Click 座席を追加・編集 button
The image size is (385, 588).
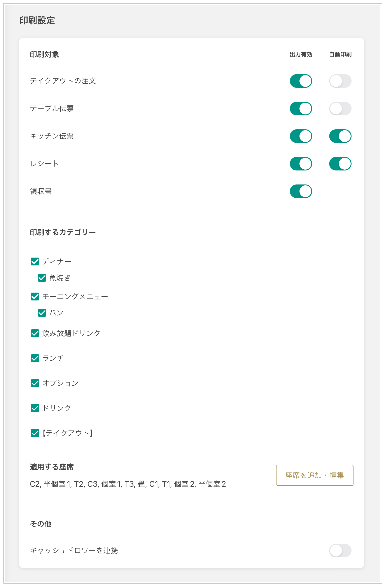314,475
